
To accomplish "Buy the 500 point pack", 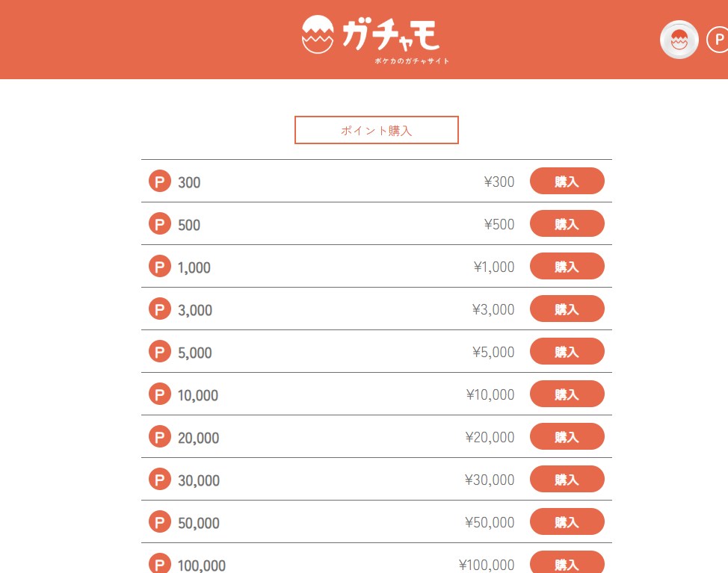I will pyautogui.click(x=567, y=223).
